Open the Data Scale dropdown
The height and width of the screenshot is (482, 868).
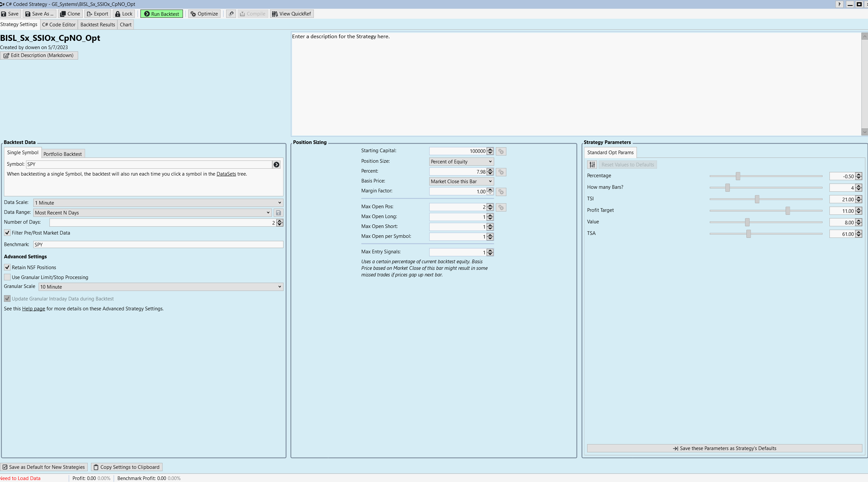(158, 203)
